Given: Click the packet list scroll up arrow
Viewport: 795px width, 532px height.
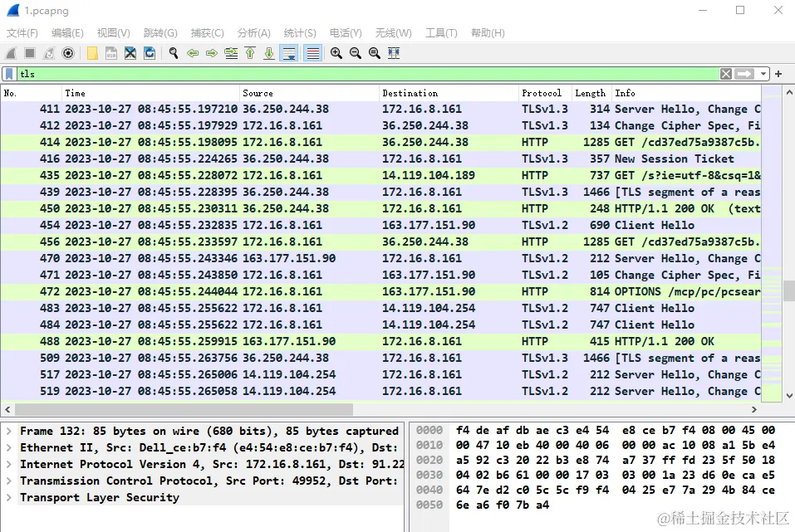Looking at the screenshot, I should pos(789,93).
